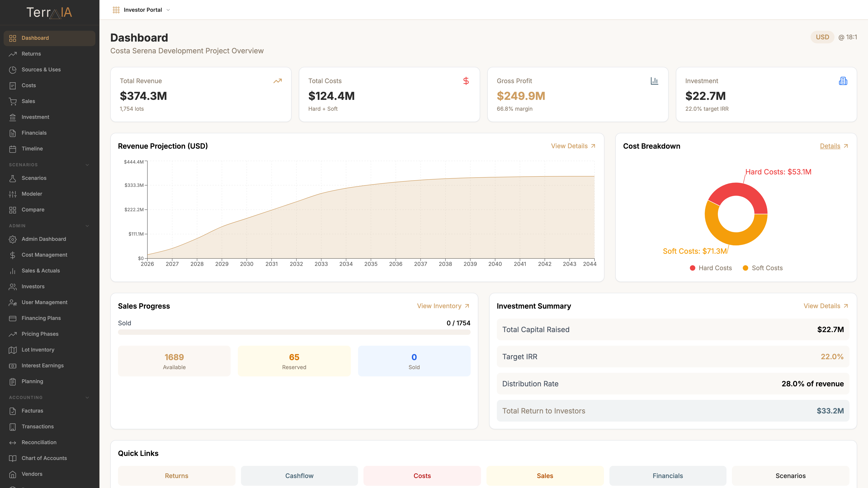Click the Chart of Accounts book icon
The width and height of the screenshot is (868, 488).
click(x=13, y=458)
